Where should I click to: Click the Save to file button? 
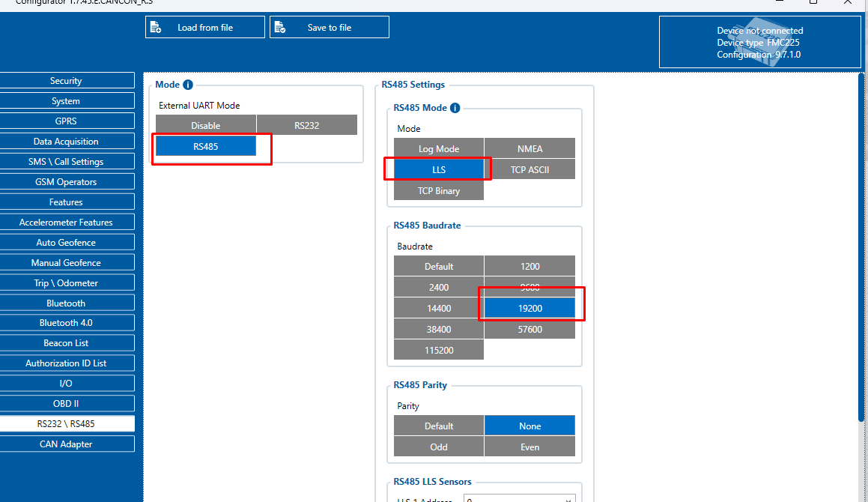click(329, 28)
